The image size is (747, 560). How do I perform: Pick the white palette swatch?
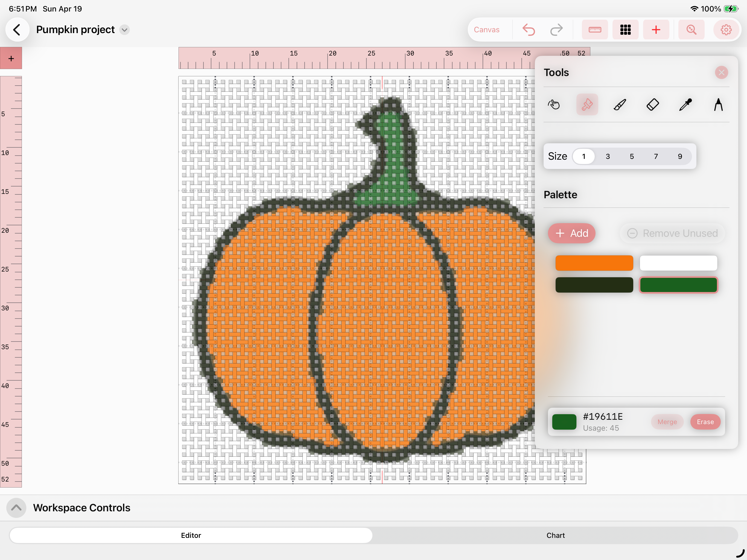(x=678, y=263)
